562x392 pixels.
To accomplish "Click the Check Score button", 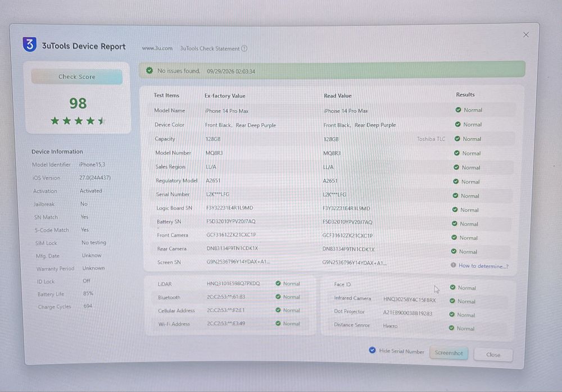I will tap(76, 77).
